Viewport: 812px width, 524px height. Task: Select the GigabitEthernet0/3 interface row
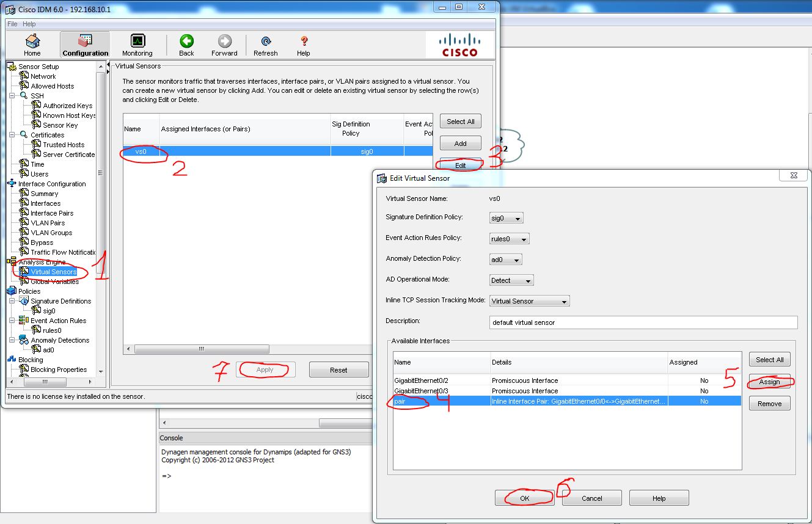[567, 391]
